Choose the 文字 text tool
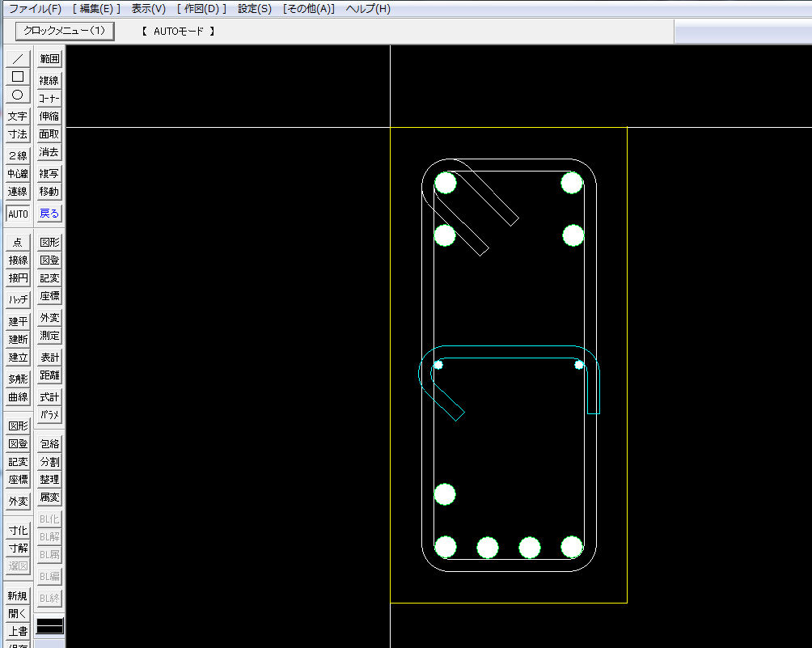The height and width of the screenshot is (648, 812). (x=18, y=116)
